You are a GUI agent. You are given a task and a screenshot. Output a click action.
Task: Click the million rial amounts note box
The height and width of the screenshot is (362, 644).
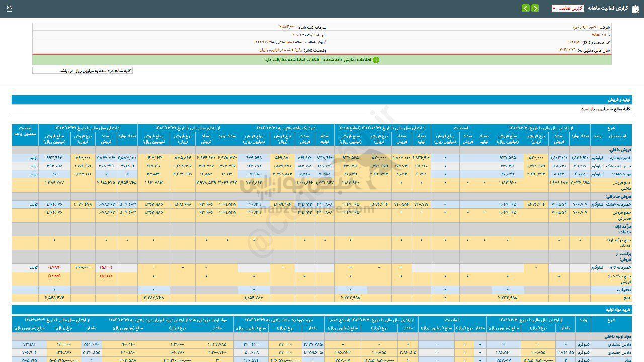[x=83, y=71]
